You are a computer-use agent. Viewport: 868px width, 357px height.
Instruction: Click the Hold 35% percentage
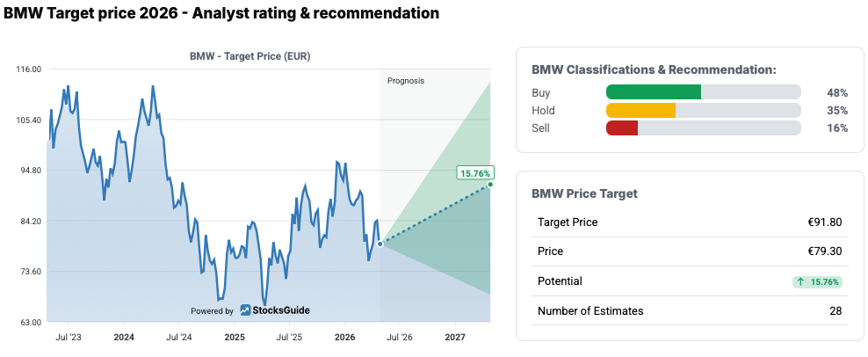[836, 110]
